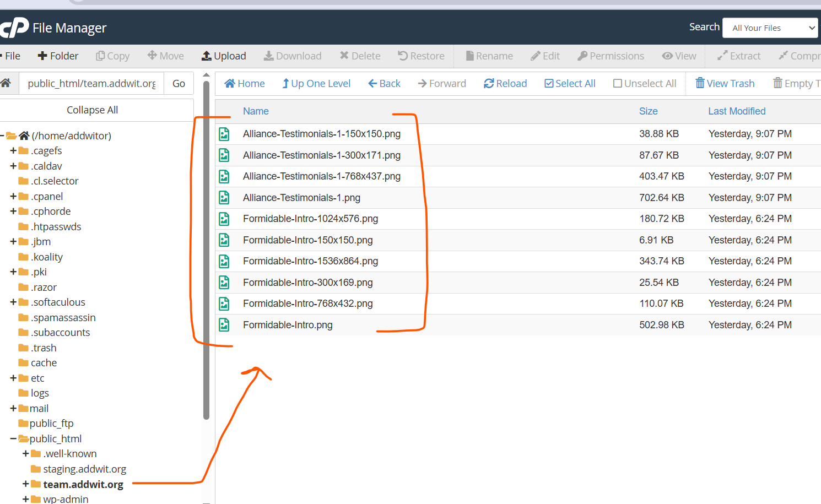Go Up One Level in directory

click(x=316, y=83)
